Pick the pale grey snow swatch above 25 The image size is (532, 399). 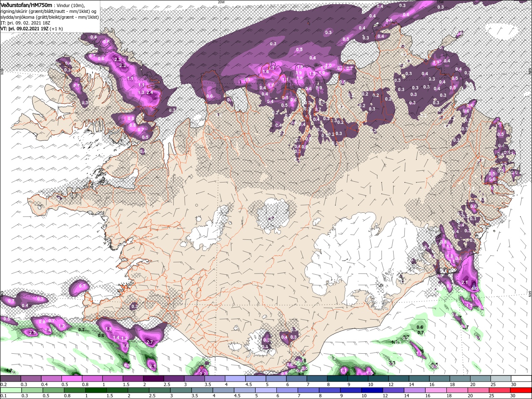[501, 379]
